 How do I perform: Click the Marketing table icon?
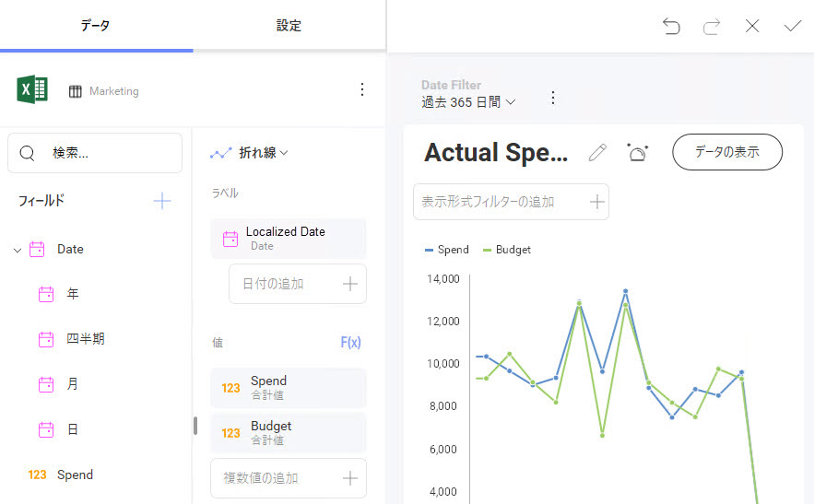tap(76, 91)
